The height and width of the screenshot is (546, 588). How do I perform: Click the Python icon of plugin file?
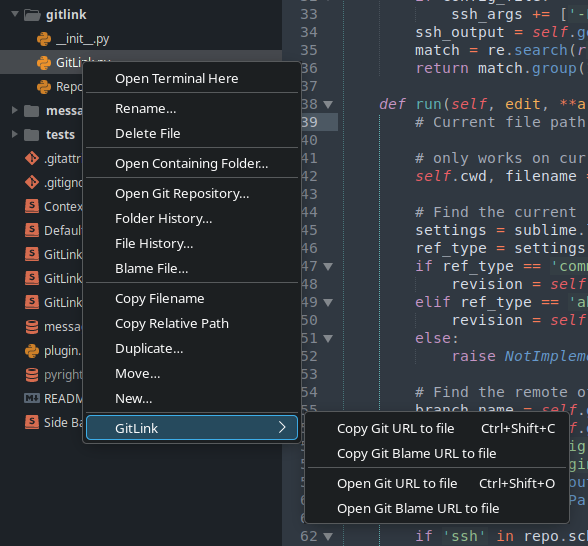tap(32, 351)
